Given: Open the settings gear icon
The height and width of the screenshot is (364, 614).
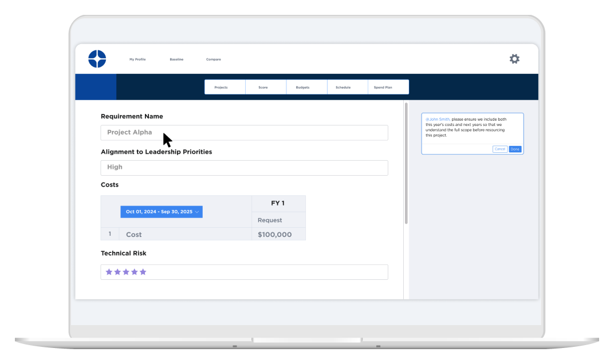Looking at the screenshot, I should point(514,58).
